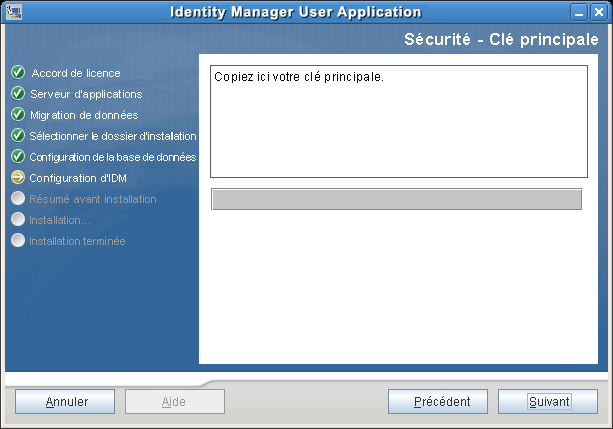Click the green checkmark beside Accord de licence

tap(17, 73)
